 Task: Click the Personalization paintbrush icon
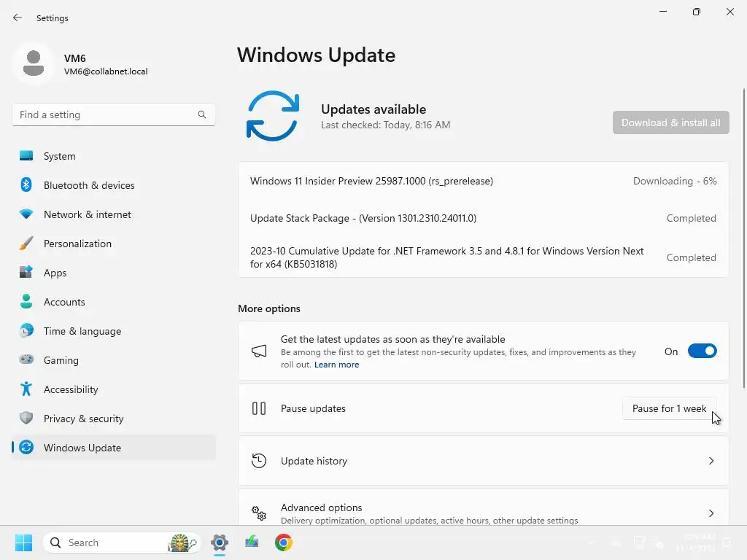click(x=26, y=244)
